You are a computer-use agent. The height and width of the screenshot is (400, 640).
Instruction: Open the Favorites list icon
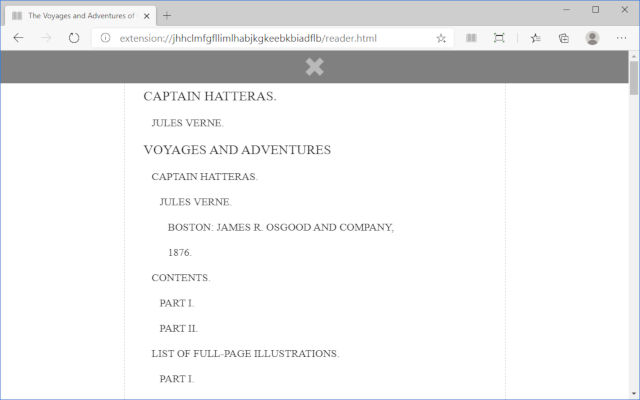(536, 38)
